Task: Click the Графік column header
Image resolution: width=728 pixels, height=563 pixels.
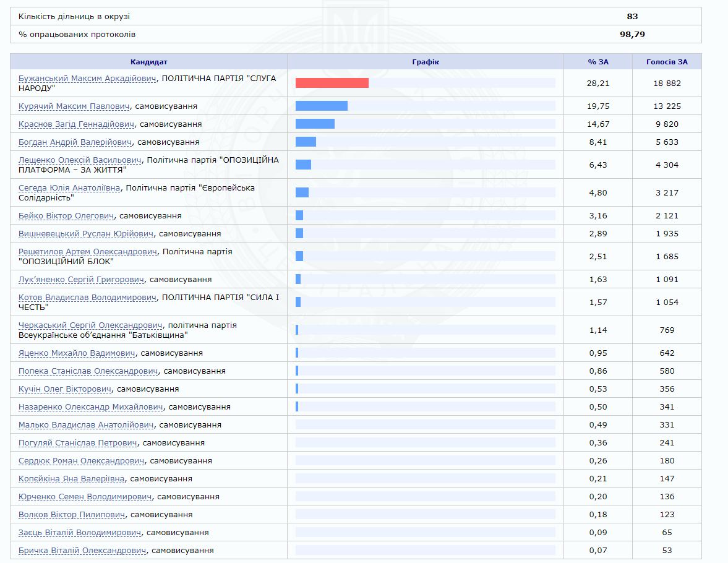Action: click(426, 62)
